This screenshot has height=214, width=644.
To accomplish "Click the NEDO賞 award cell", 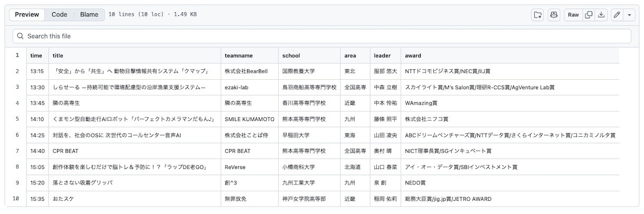I will [x=415, y=183].
